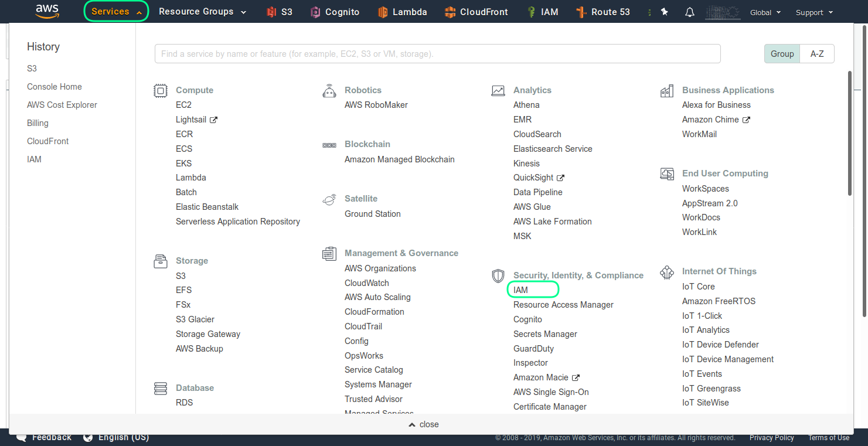Select Console Home from History
Viewport: 868px width, 446px height.
pyautogui.click(x=55, y=87)
